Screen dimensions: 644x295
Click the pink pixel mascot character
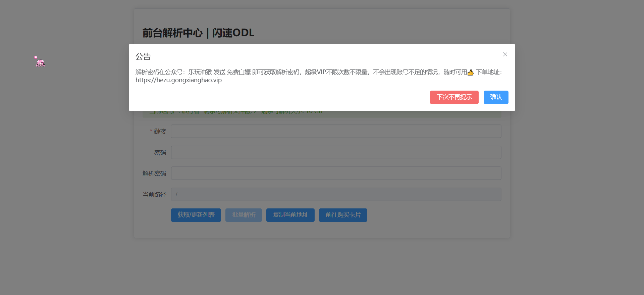coord(40,62)
